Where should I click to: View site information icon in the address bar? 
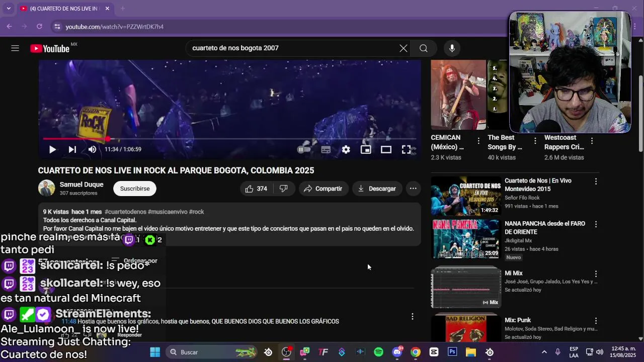[x=56, y=27]
